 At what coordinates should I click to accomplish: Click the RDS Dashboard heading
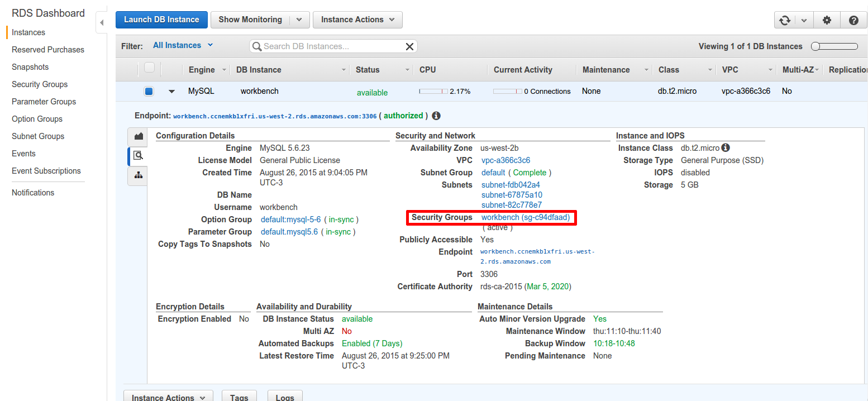point(48,13)
